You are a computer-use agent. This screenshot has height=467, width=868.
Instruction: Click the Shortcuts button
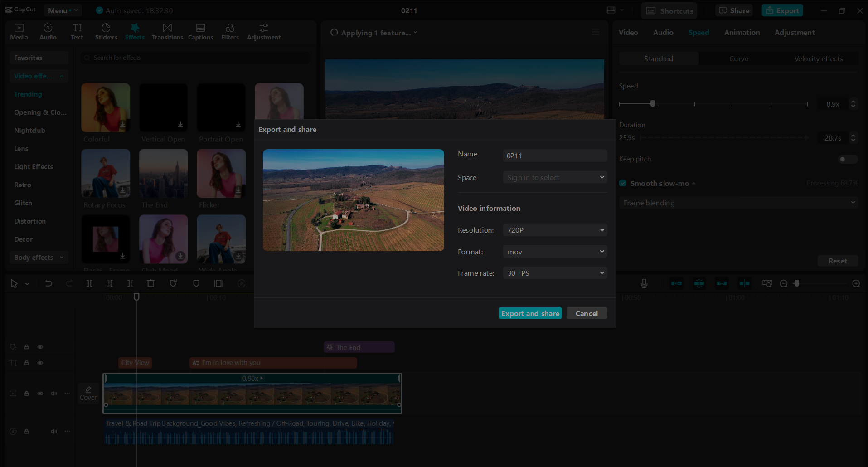tap(669, 10)
